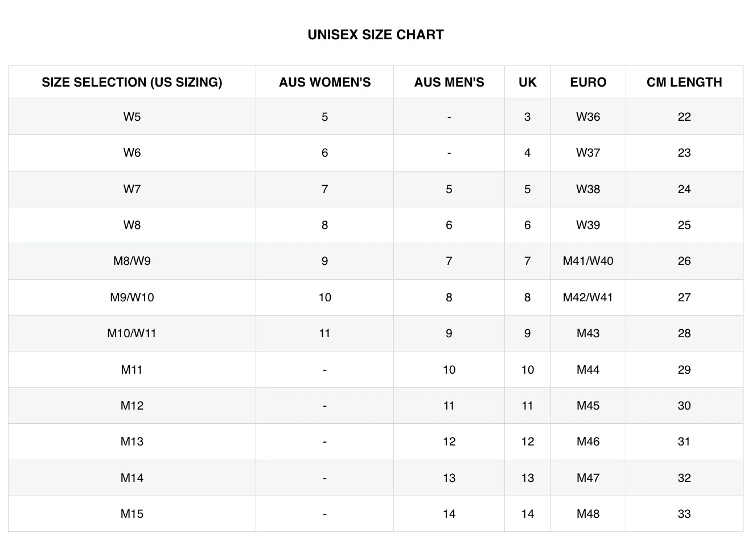Click the 33 cm length cell

684,514
